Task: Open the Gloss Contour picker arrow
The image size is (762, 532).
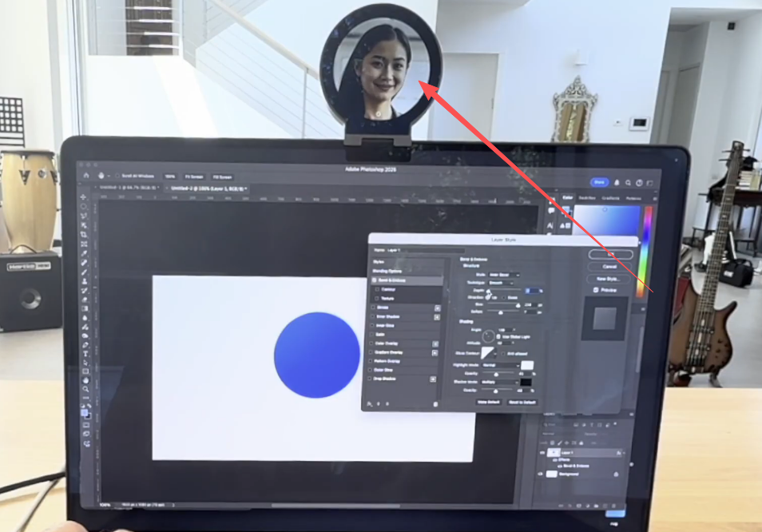Action: pos(495,354)
